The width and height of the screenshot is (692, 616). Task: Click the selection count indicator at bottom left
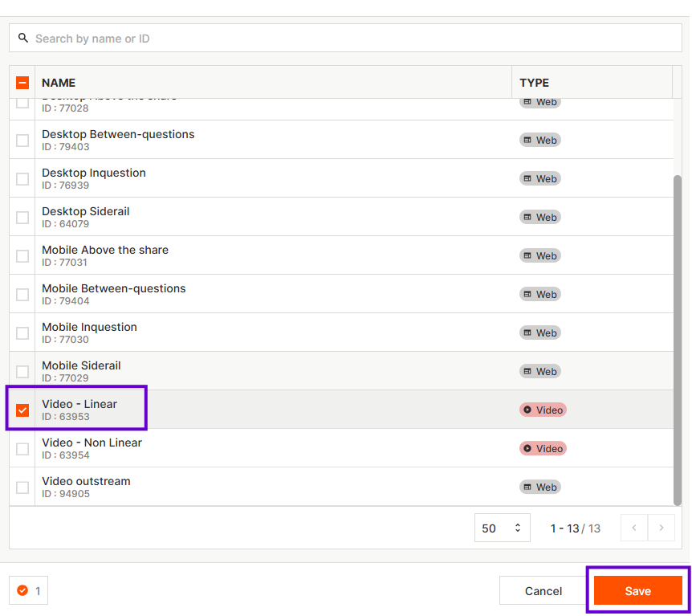coord(27,590)
